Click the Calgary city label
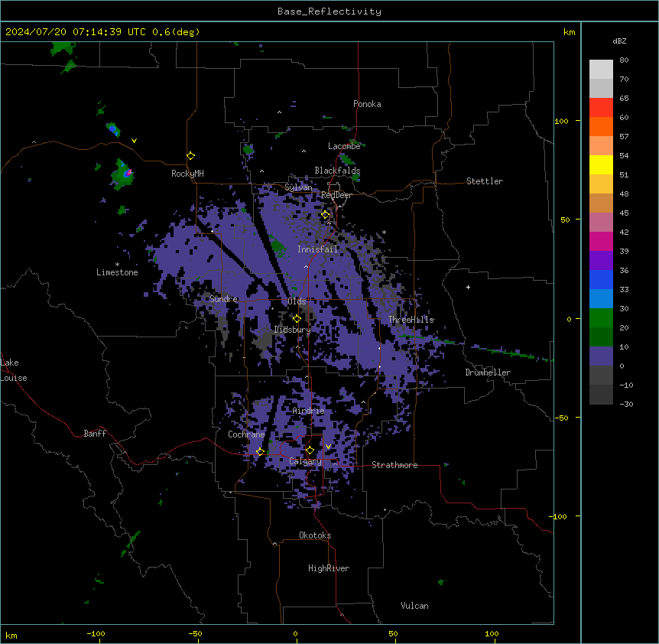This screenshot has width=659, height=644. point(305,461)
